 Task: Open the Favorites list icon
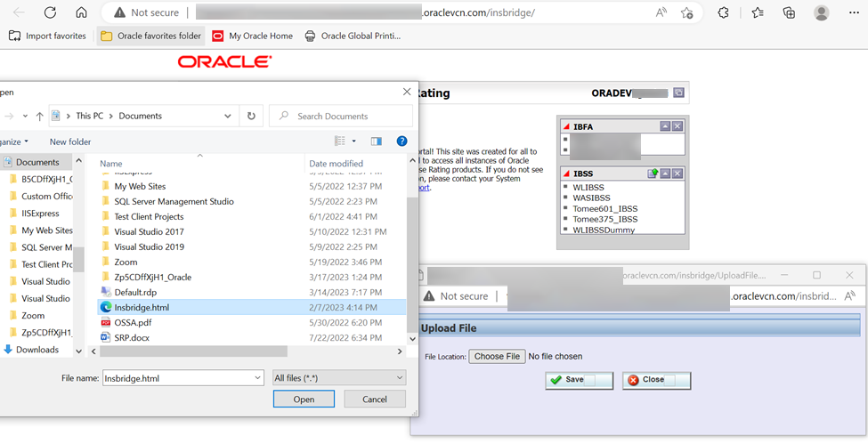pos(758,12)
